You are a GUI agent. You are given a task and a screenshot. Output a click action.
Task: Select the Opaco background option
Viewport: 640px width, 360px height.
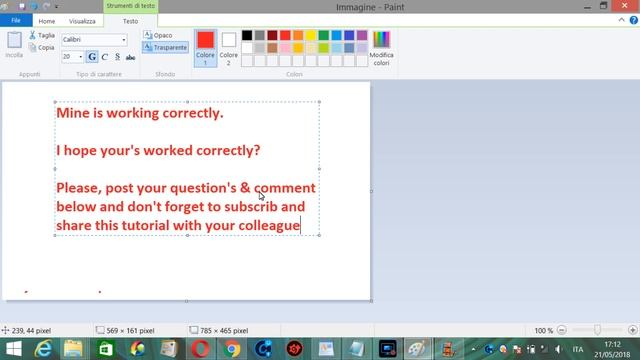pos(158,35)
